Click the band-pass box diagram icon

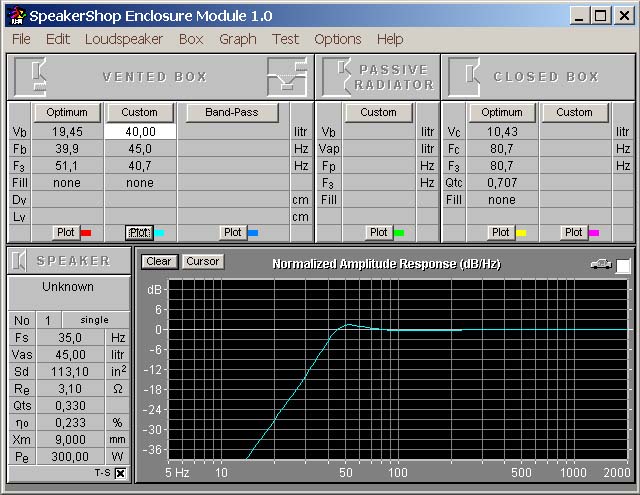(287, 77)
